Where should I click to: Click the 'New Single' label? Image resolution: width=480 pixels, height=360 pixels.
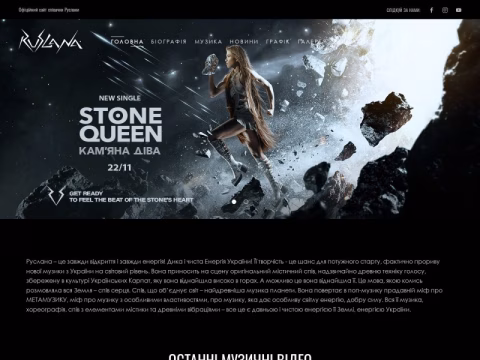[x=119, y=98]
